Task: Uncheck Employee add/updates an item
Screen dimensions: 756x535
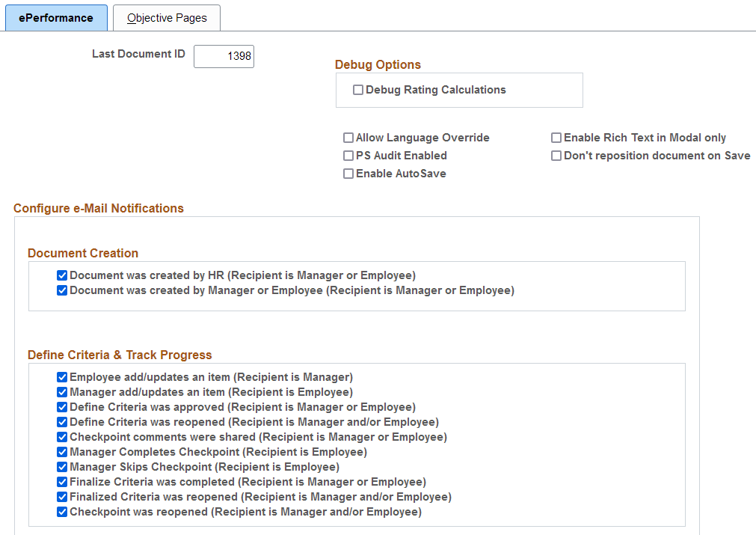Action: tap(62, 377)
